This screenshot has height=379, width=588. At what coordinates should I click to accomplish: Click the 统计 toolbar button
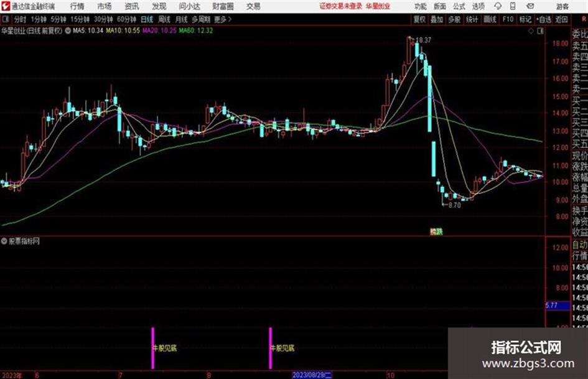coord(472,19)
